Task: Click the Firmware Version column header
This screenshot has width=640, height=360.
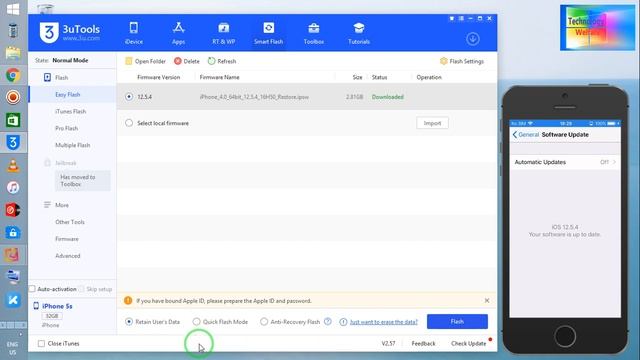Action: 158,77
